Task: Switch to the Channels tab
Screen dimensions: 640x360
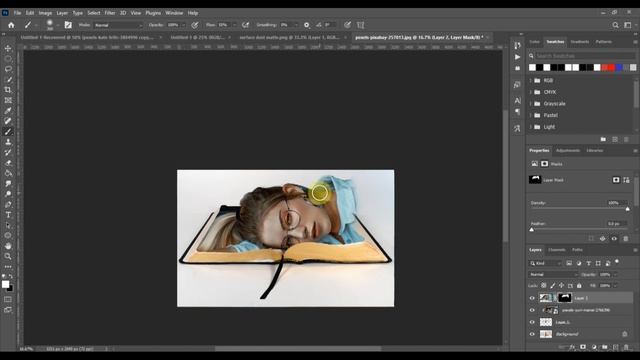Action: click(x=557, y=250)
